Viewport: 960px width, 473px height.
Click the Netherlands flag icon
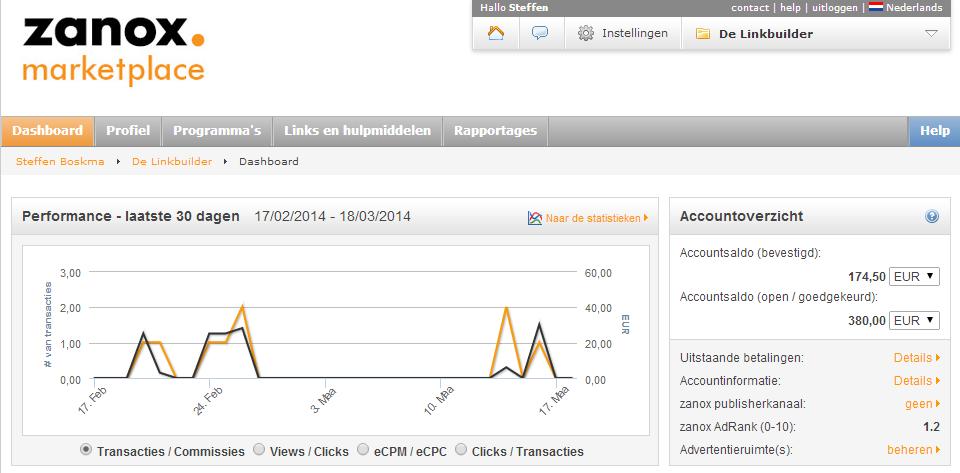tap(875, 7)
